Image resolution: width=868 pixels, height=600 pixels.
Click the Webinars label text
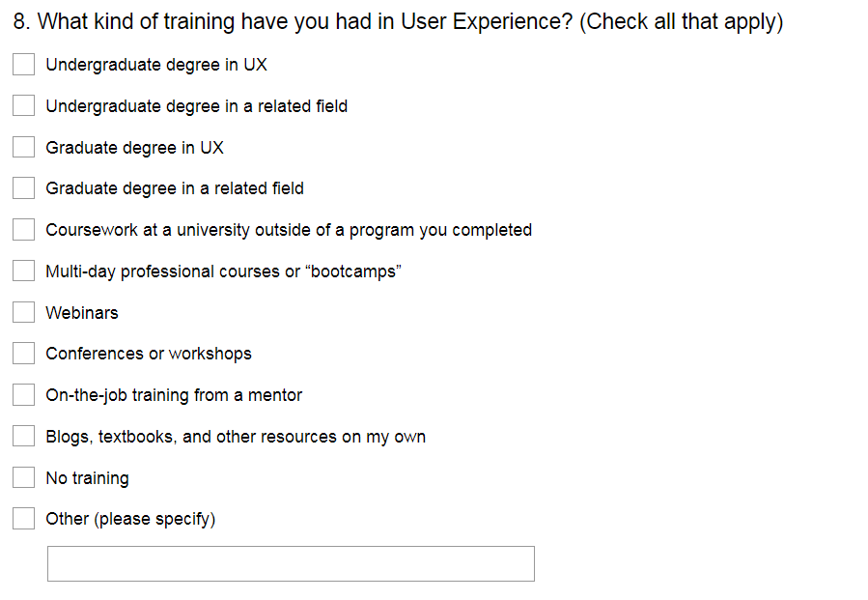pos(82,313)
